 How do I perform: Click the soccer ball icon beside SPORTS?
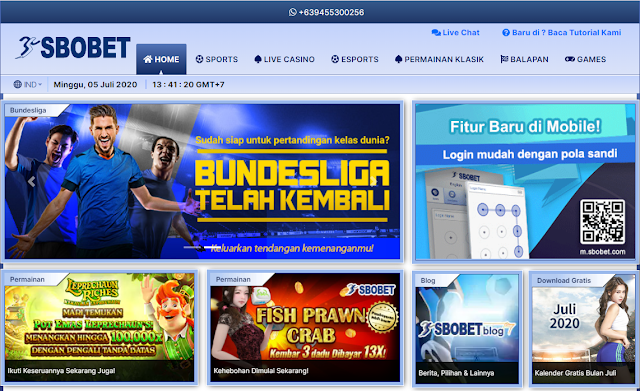199,59
